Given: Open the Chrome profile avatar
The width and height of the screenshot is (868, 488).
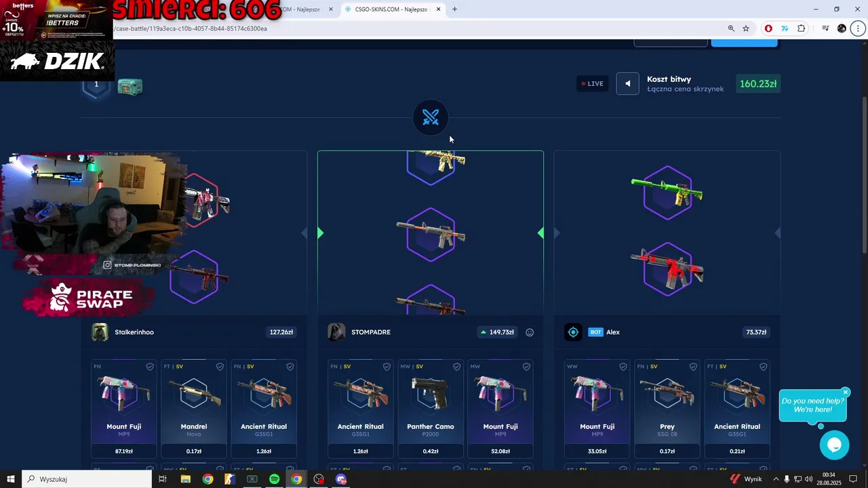Looking at the screenshot, I should [842, 28].
